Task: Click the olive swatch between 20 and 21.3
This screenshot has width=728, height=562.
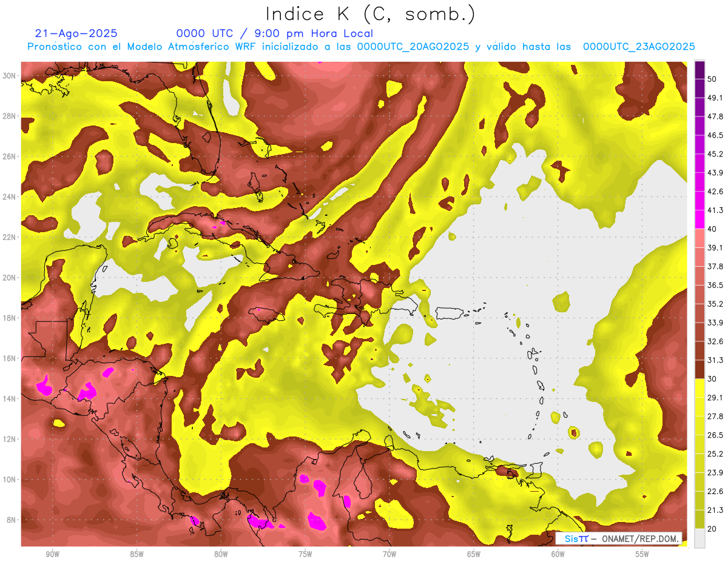Action: tap(699, 520)
